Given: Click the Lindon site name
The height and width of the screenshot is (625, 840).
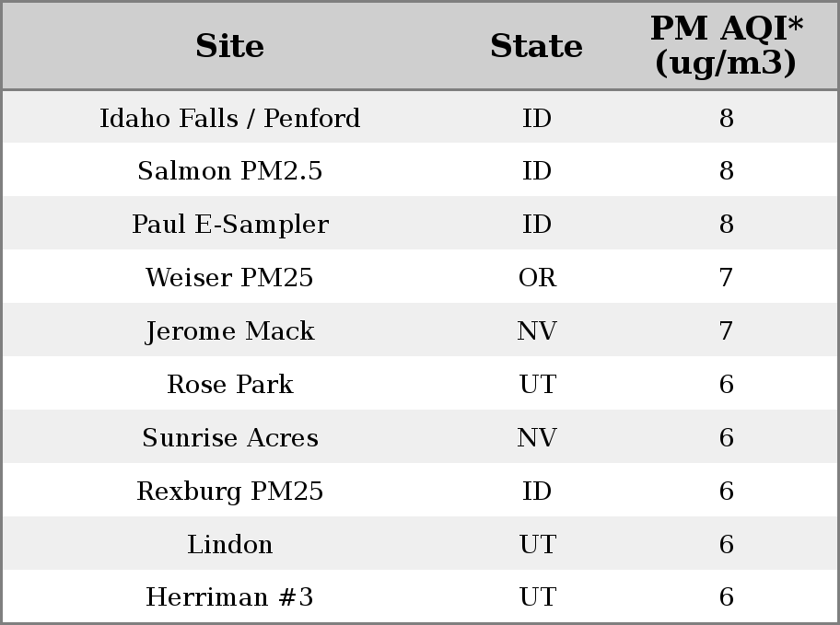Looking at the screenshot, I should 230,544.
